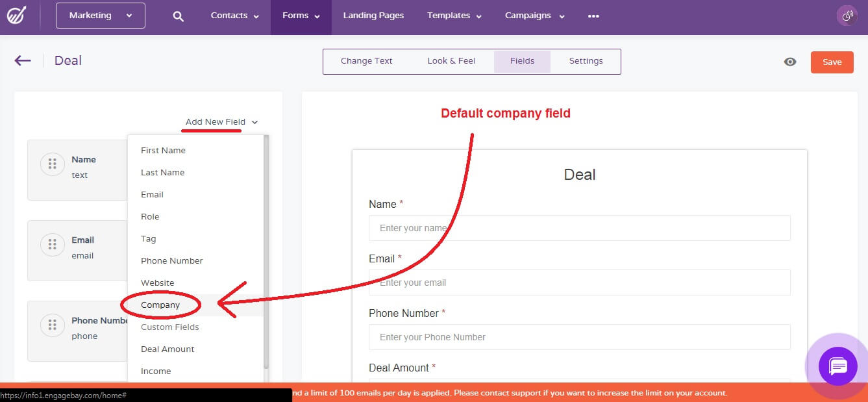
Task: Click the profile avatar icon top right
Action: coord(847,14)
